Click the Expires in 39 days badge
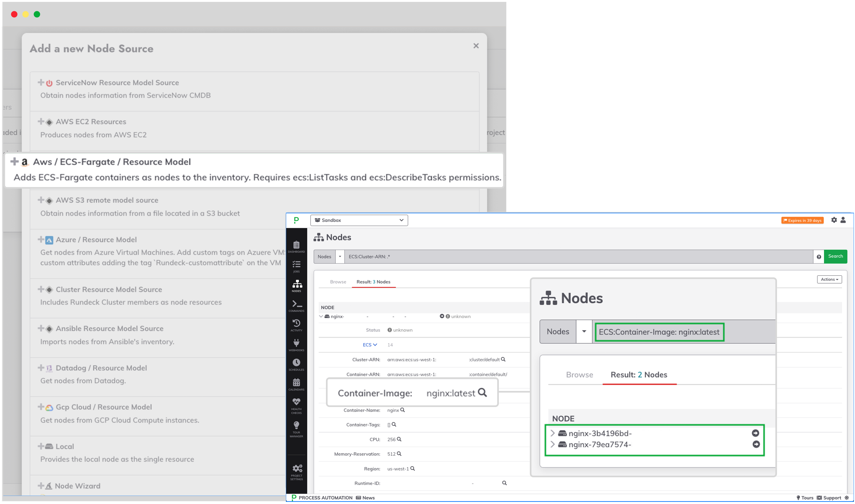The image size is (855, 504). click(x=802, y=220)
